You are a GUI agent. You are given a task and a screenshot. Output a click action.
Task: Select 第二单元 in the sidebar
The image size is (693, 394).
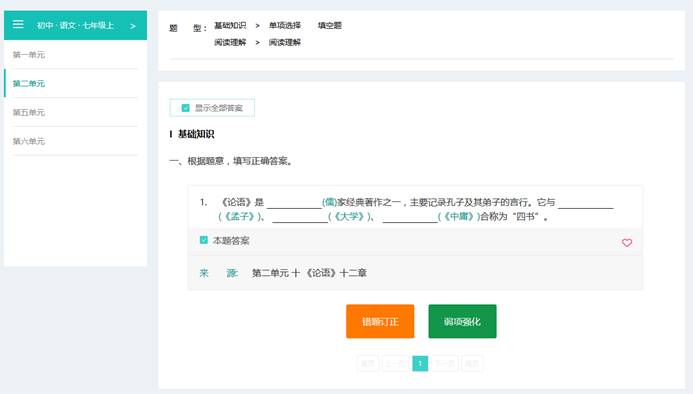(29, 84)
